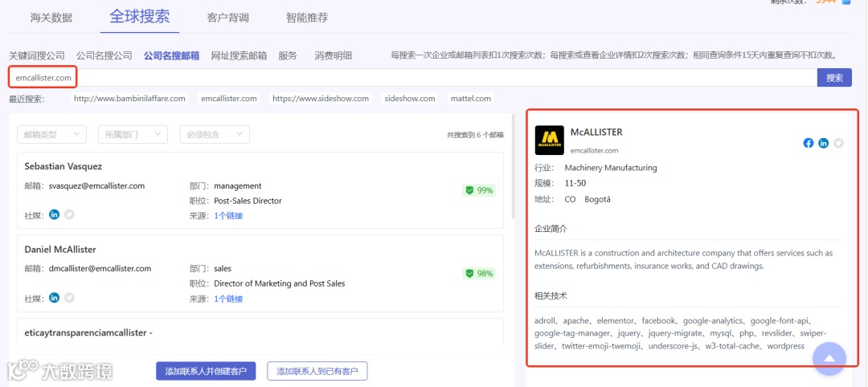
Task: Open McALLISTER Facebook page icon
Action: (x=809, y=143)
